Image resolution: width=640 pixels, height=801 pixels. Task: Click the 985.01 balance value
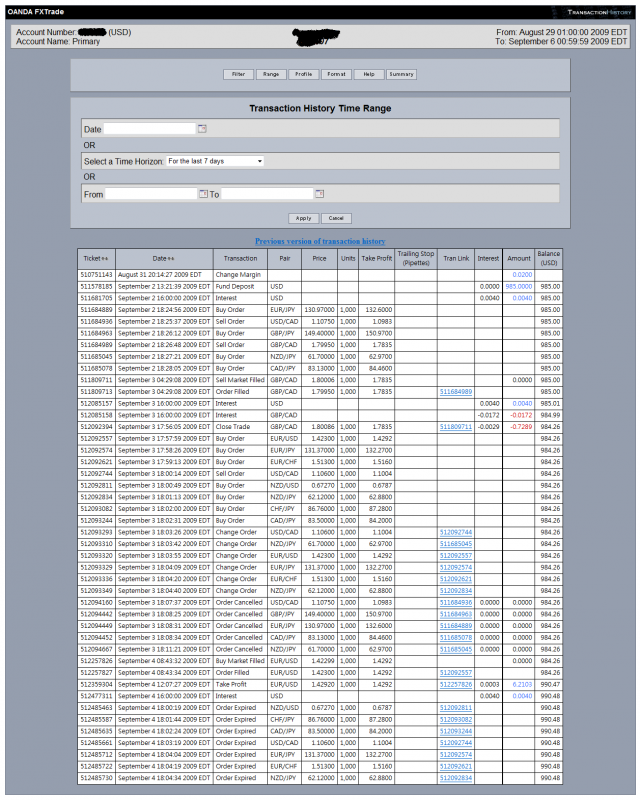[x=550, y=404]
